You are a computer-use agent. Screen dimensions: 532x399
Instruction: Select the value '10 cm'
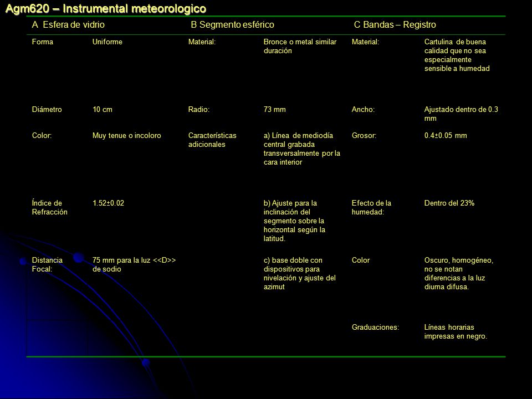click(103, 109)
